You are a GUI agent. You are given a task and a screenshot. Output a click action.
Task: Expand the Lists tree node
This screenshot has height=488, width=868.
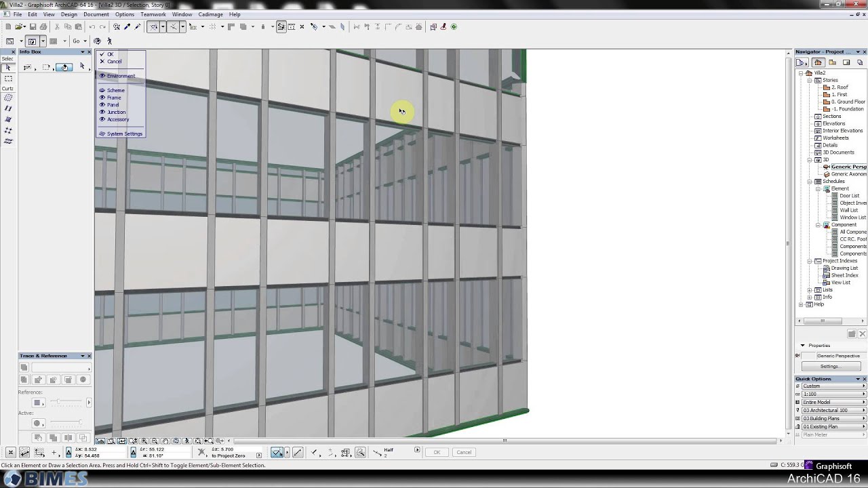tap(810, 290)
